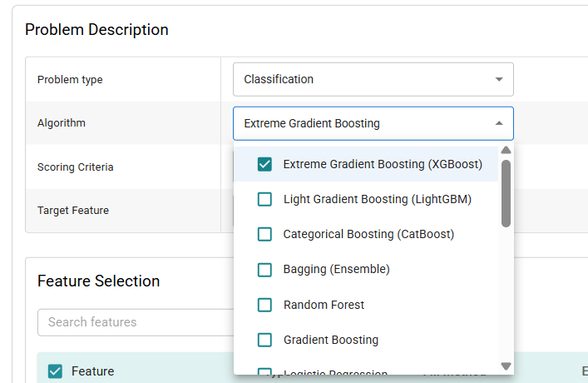Screen dimensions: 588x383
Task: Select the Random Forest checkbox
Action: [264, 305]
